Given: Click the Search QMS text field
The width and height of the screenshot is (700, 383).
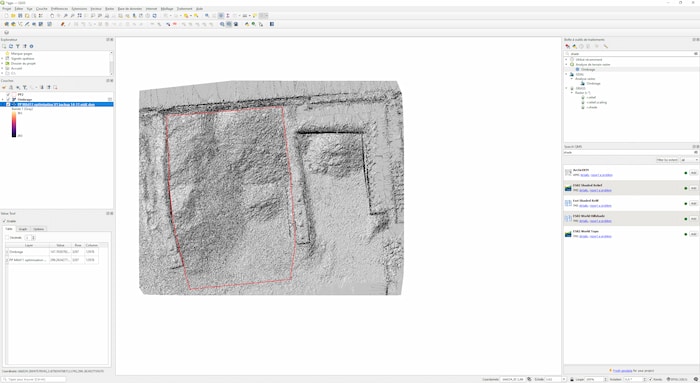Looking at the screenshot, I should (x=631, y=152).
